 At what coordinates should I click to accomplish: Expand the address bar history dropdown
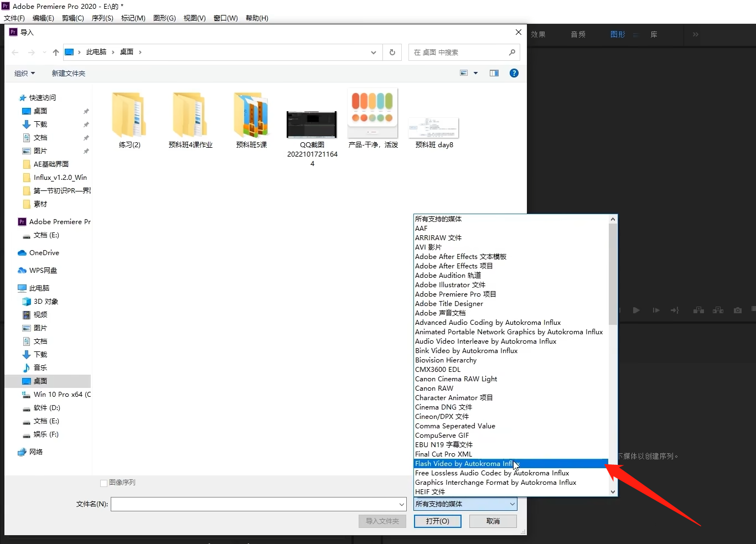pyautogui.click(x=374, y=53)
